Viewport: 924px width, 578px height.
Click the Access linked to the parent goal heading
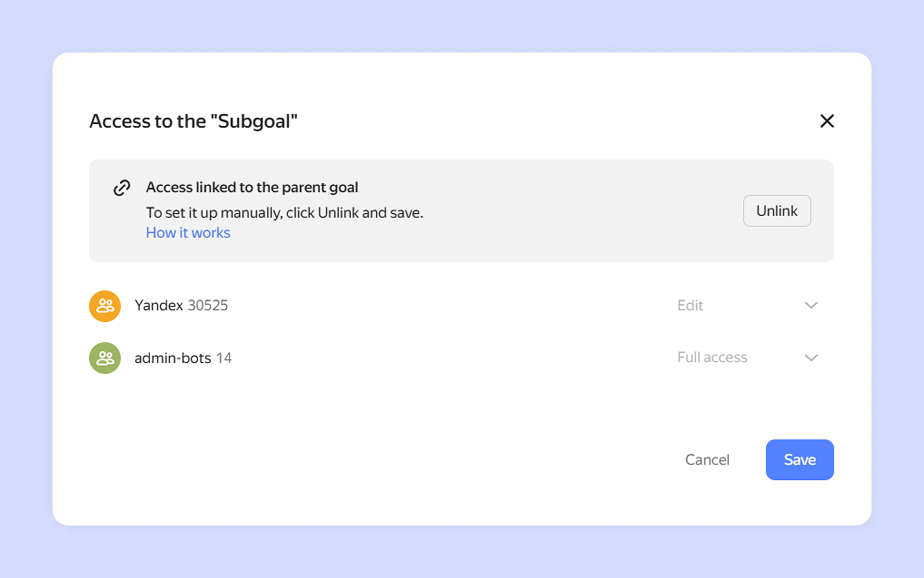click(252, 187)
